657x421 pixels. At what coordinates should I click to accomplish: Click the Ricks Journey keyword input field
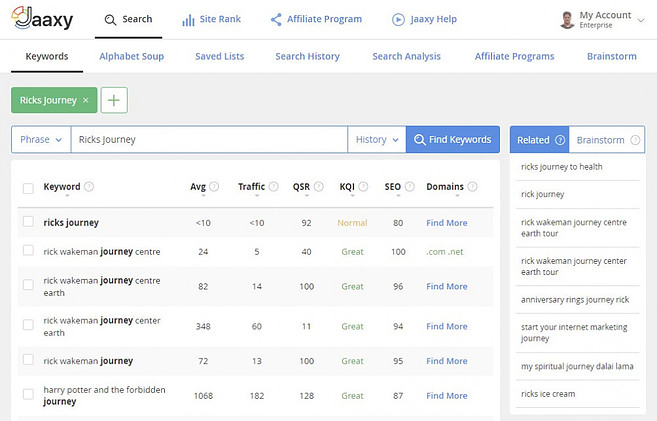coord(209,139)
